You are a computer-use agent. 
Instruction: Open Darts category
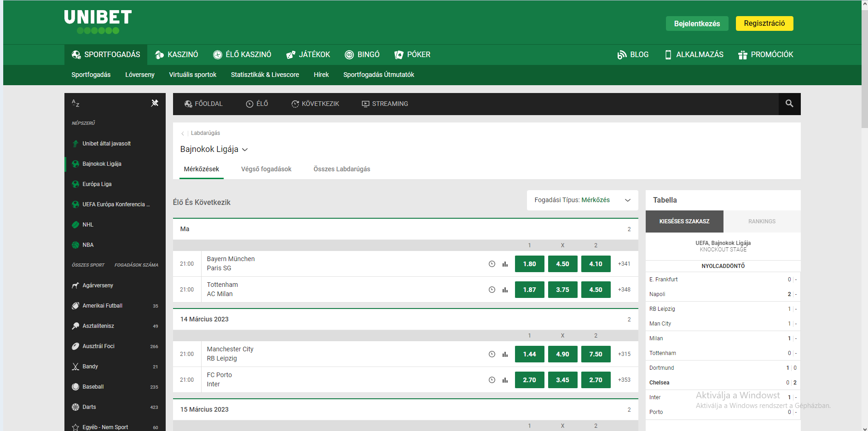point(115,407)
